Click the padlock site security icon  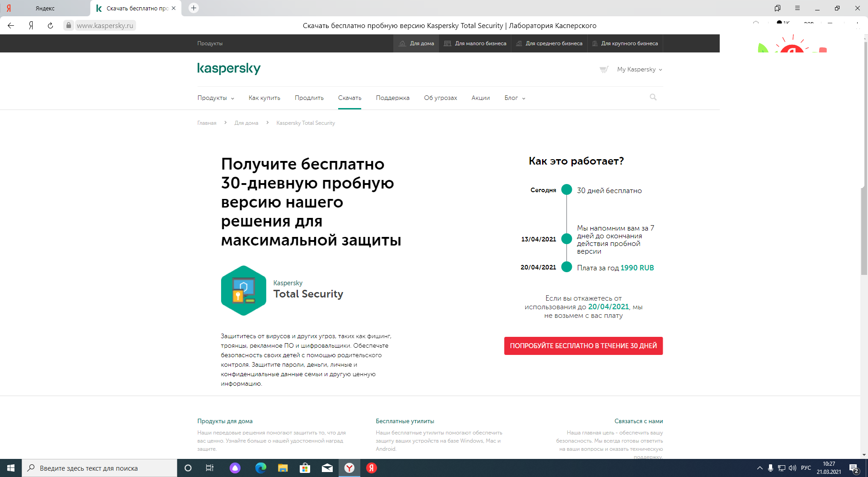pos(68,25)
